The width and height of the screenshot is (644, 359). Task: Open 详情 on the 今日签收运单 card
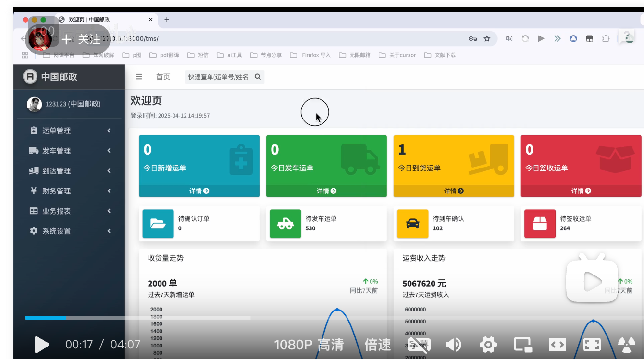[x=581, y=191]
